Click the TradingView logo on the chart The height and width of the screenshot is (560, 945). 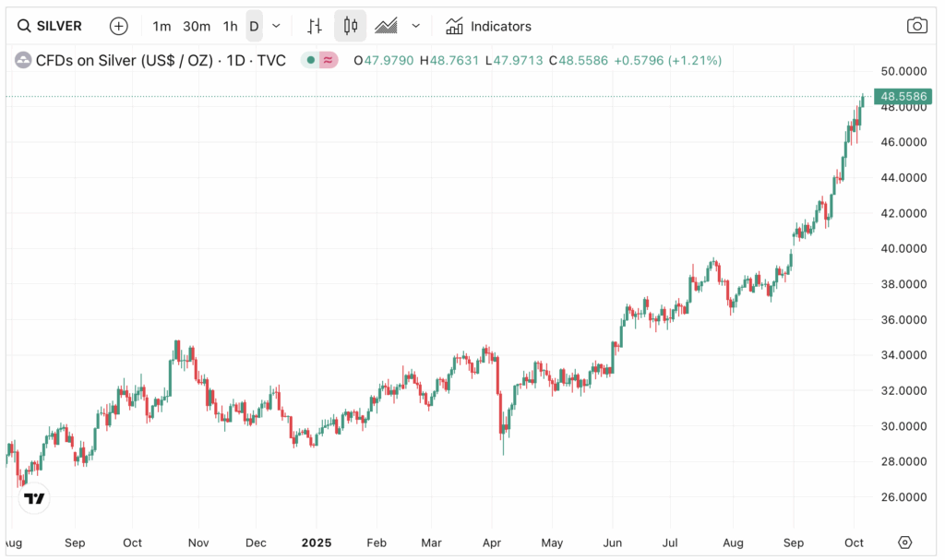coord(34,499)
